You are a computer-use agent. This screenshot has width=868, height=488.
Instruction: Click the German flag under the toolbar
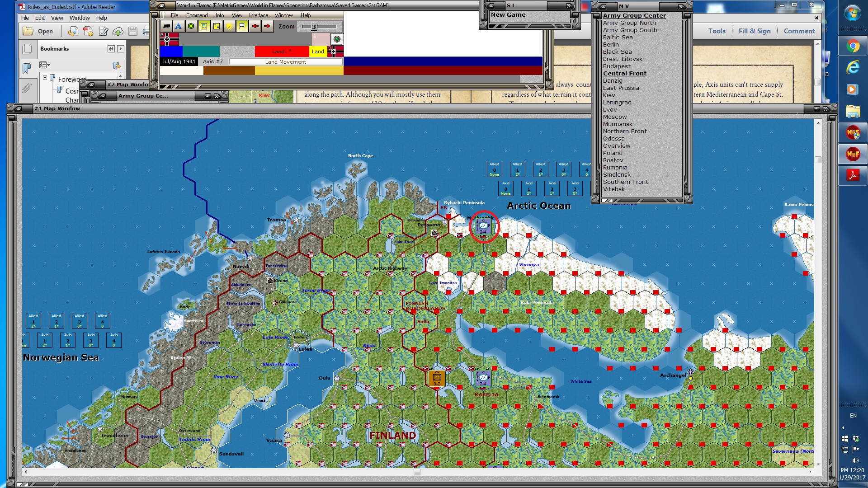[170, 39]
